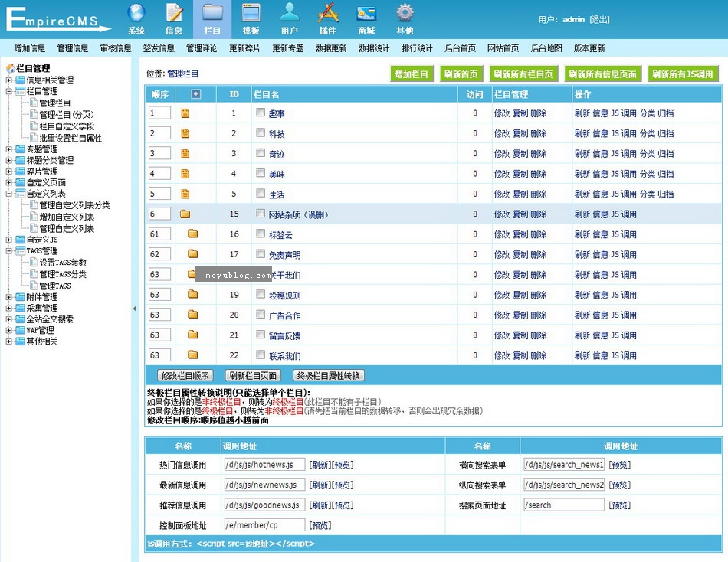Tick the checkbox beside 科技

(261, 133)
